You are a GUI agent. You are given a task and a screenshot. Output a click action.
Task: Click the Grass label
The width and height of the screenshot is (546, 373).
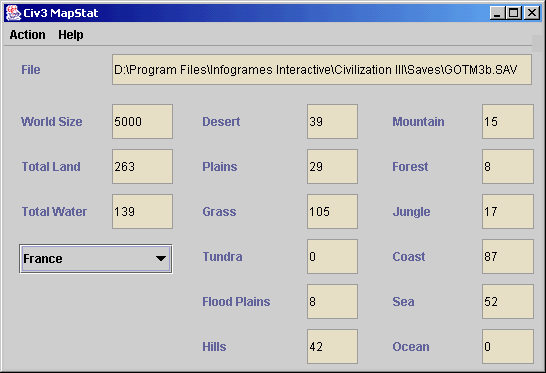(x=219, y=211)
